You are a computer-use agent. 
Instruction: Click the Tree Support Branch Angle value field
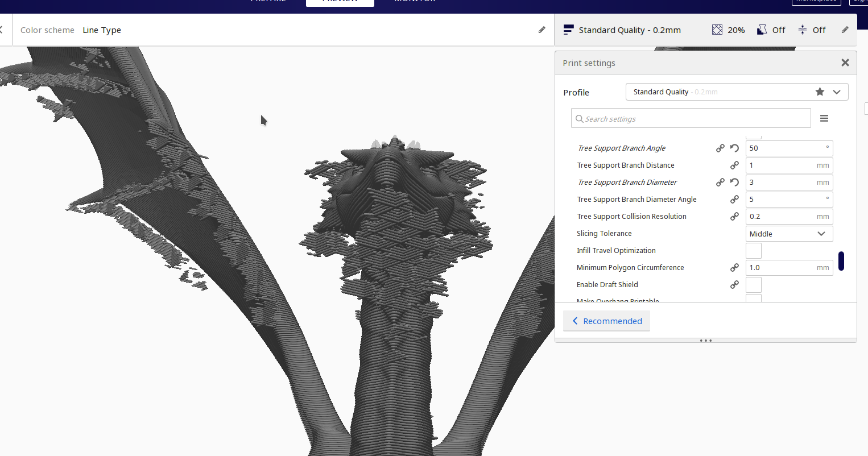[789, 148]
